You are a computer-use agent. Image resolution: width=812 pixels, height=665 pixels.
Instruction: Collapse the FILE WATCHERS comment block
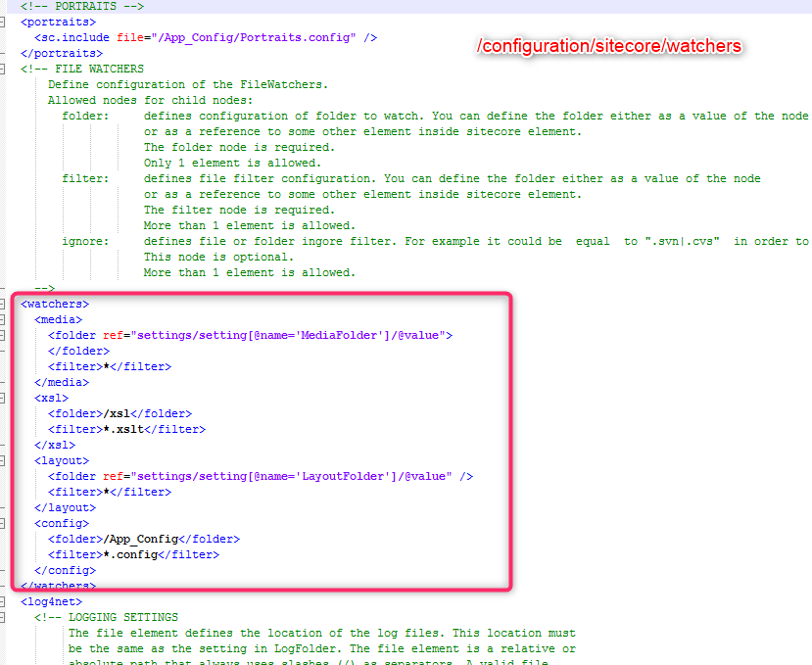(5, 69)
